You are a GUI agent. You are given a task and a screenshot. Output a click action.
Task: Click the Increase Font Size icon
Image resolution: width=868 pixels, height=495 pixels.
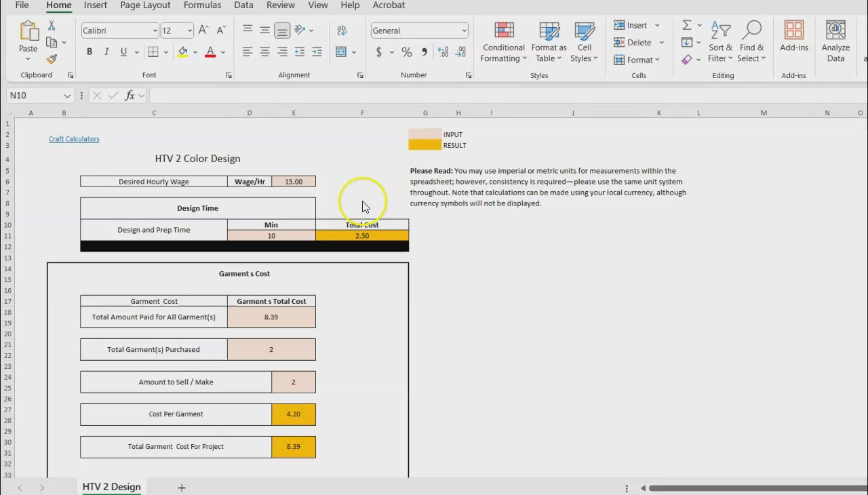(x=203, y=31)
